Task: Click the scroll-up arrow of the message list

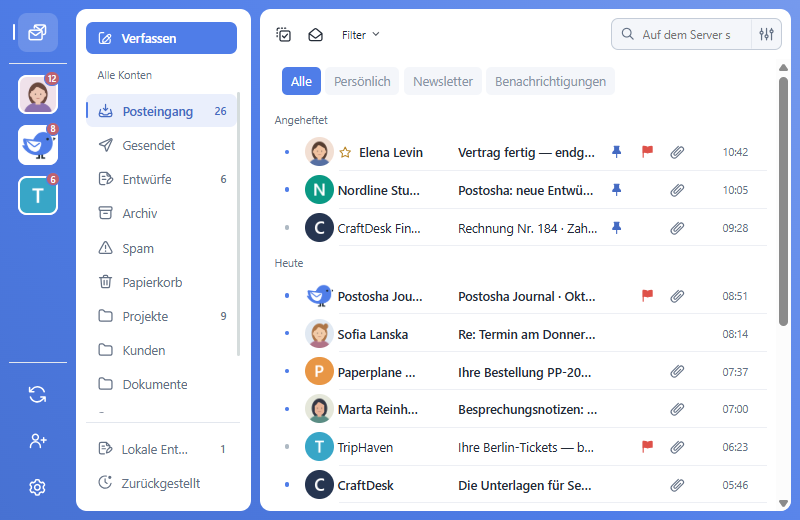Action: (x=784, y=67)
